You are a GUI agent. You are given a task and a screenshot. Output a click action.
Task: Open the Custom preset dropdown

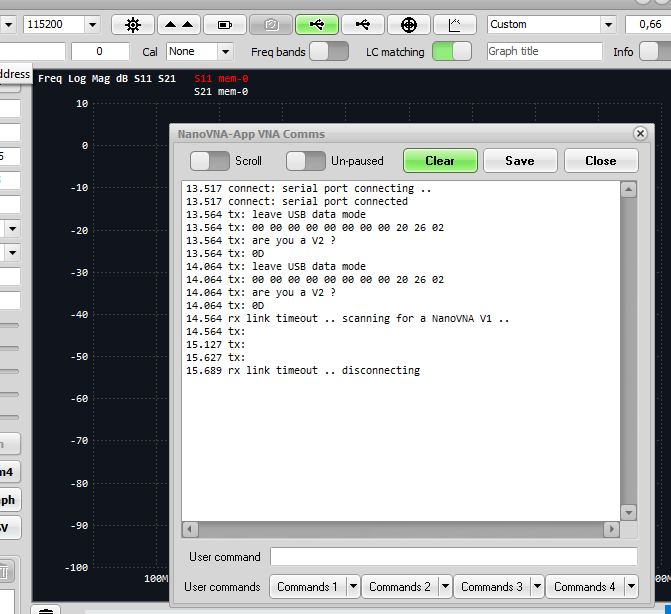pos(608,25)
